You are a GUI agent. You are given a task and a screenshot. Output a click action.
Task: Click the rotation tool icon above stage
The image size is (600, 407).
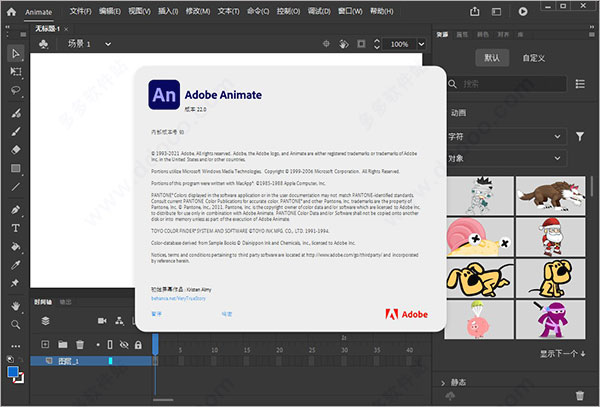click(x=344, y=44)
